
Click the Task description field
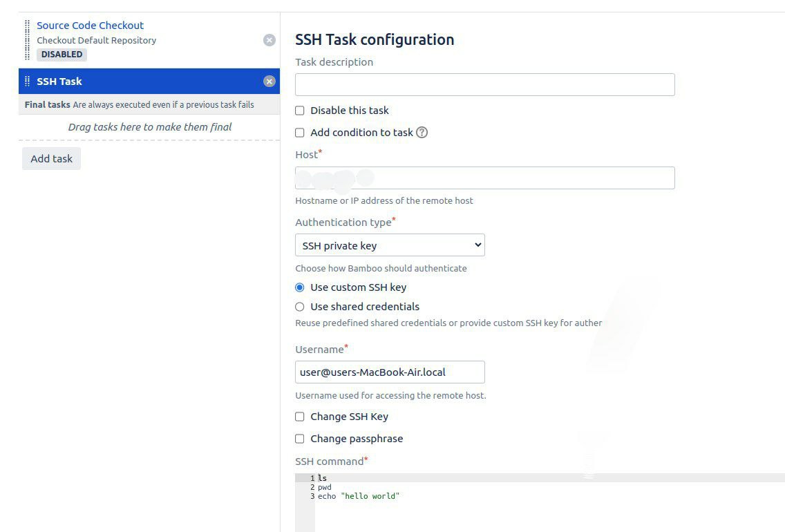click(484, 84)
